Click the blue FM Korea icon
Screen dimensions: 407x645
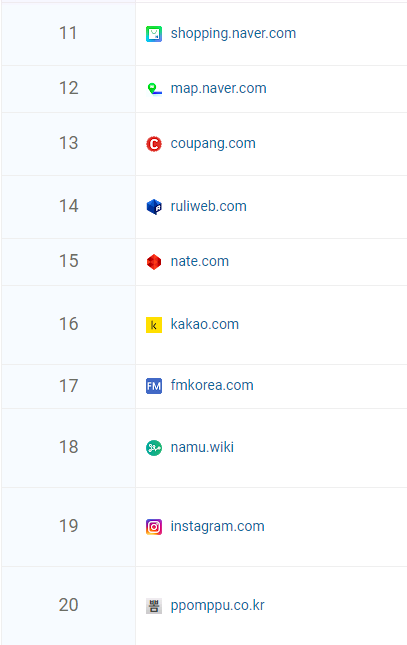[x=154, y=386]
